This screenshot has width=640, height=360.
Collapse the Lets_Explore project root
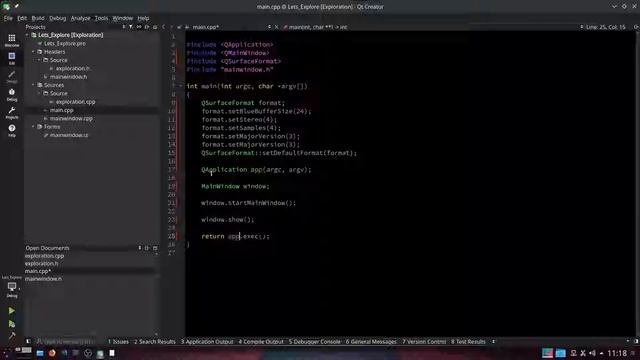pos(27,35)
